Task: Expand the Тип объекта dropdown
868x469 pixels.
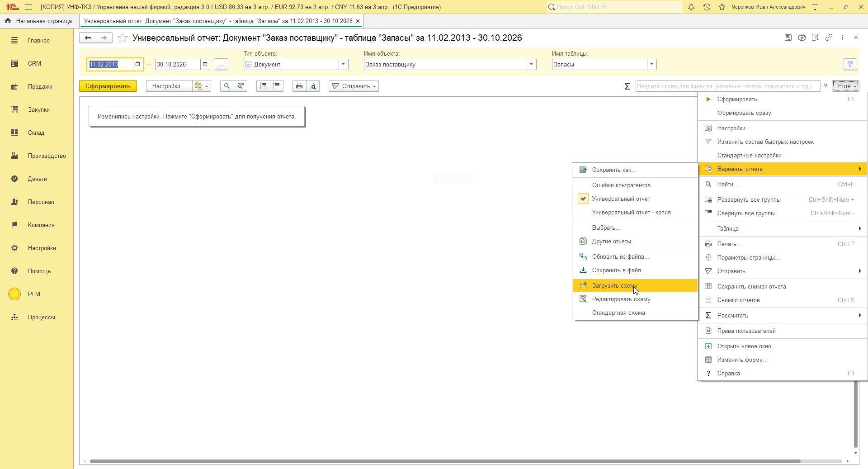Action: pyautogui.click(x=343, y=65)
